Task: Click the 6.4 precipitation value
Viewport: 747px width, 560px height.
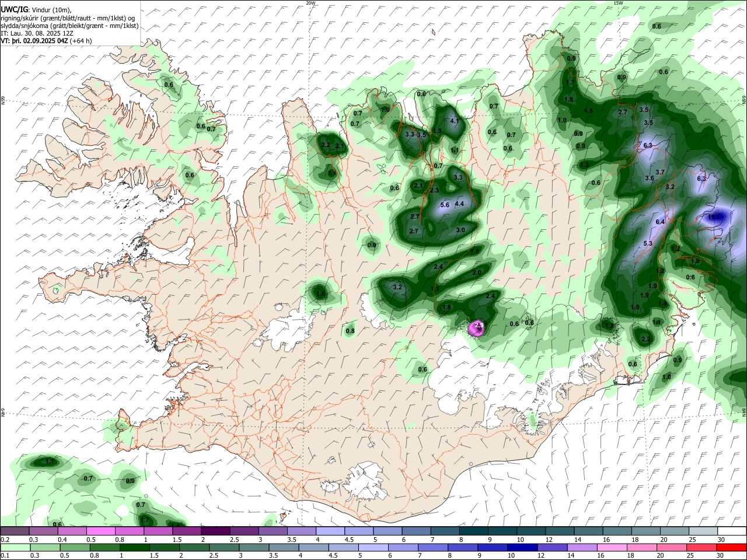Action: click(x=660, y=222)
